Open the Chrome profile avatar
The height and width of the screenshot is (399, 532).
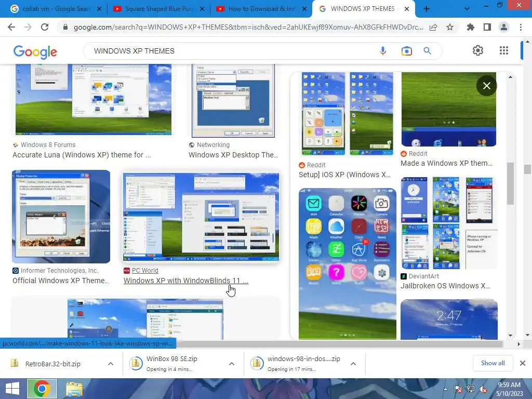tap(504, 27)
